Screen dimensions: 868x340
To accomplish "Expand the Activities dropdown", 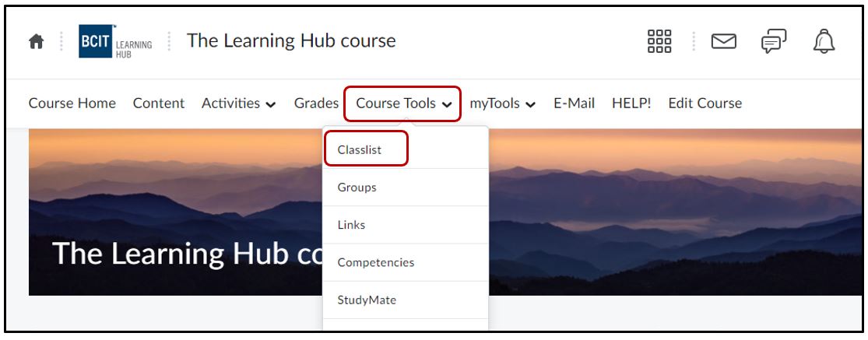I will [238, 103].
